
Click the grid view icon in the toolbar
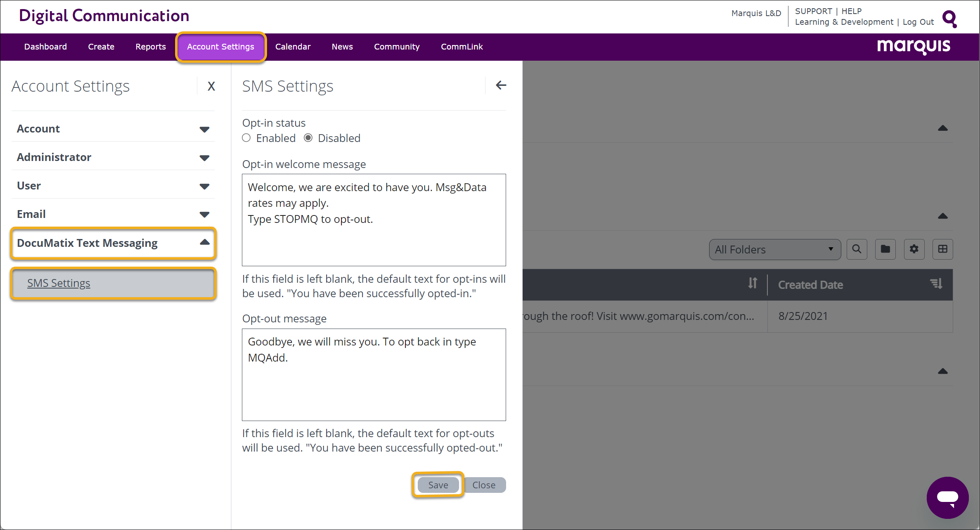tap(942, 249)
